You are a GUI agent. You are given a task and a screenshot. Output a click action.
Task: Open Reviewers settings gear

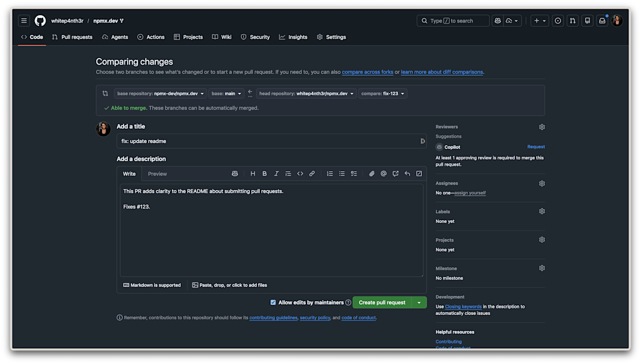click(x=542, y=127)
